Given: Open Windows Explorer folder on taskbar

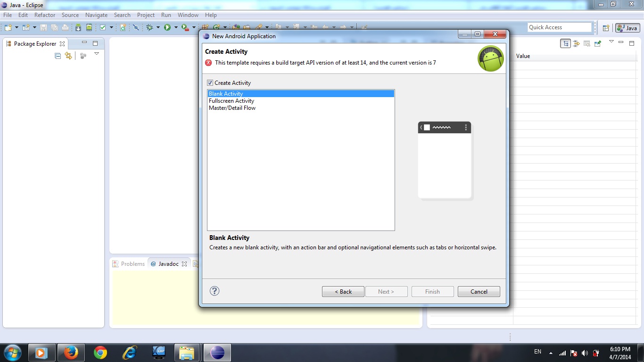Looking at the screenshot, I should [187, 353].
